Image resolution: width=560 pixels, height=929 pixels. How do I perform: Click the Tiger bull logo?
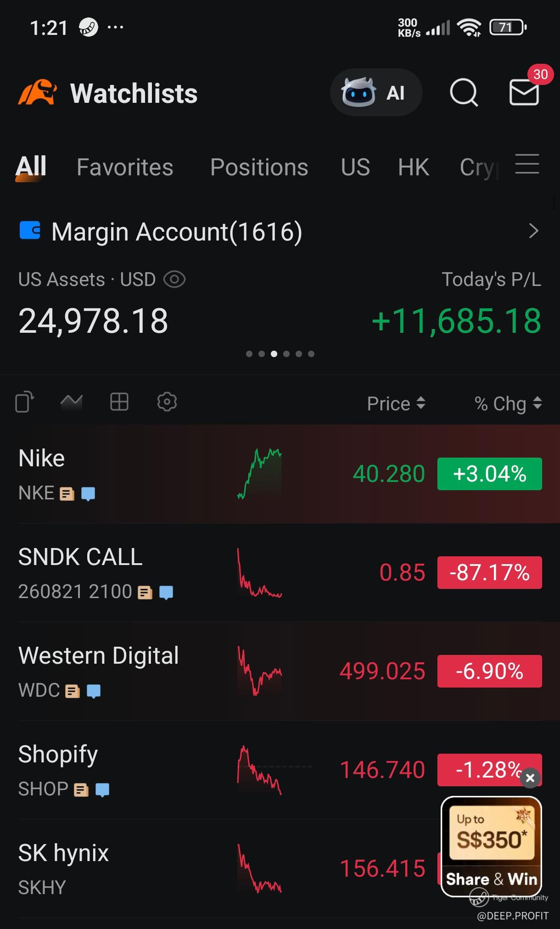coord(38,93)
